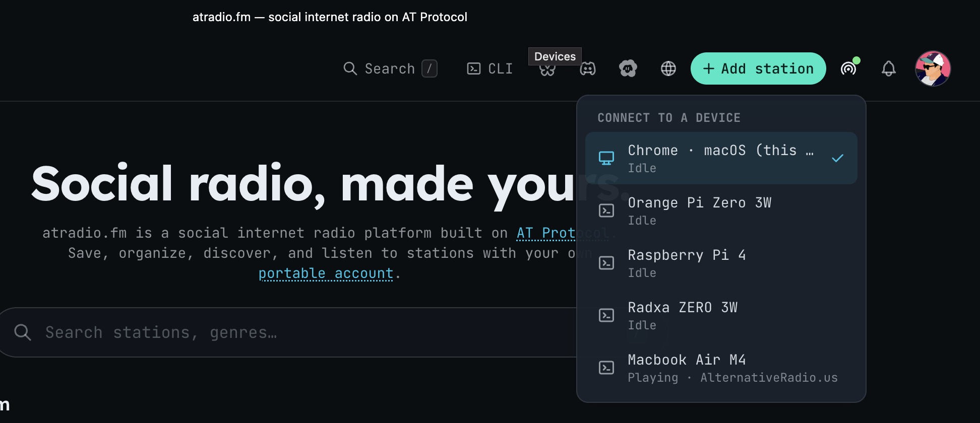Connect to Radxa ZERO 3W device
The height and width of the screenshot is (423, 980).
tap(721, 315)
